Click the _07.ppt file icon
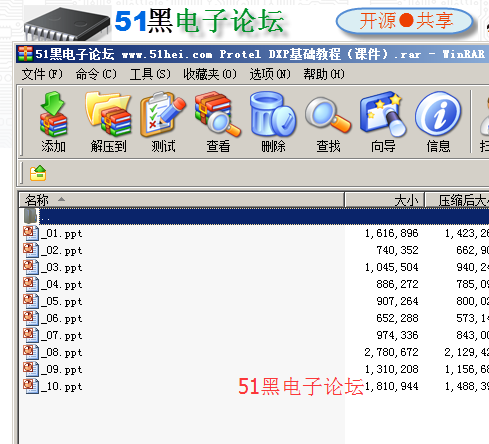Screen dimensions: 489x444 [31, 335]
